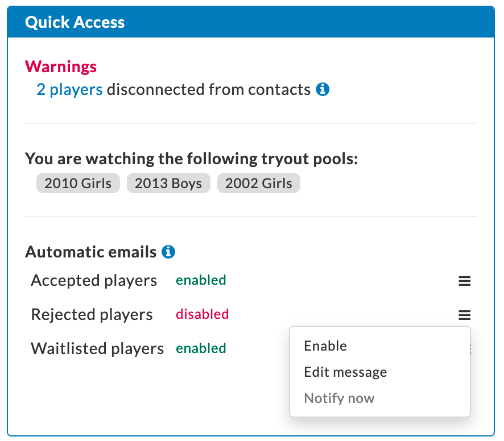Select the 2002 Girls tryout pool tag
This screenshot has height=441, width=504.
[x=259, y=183]
